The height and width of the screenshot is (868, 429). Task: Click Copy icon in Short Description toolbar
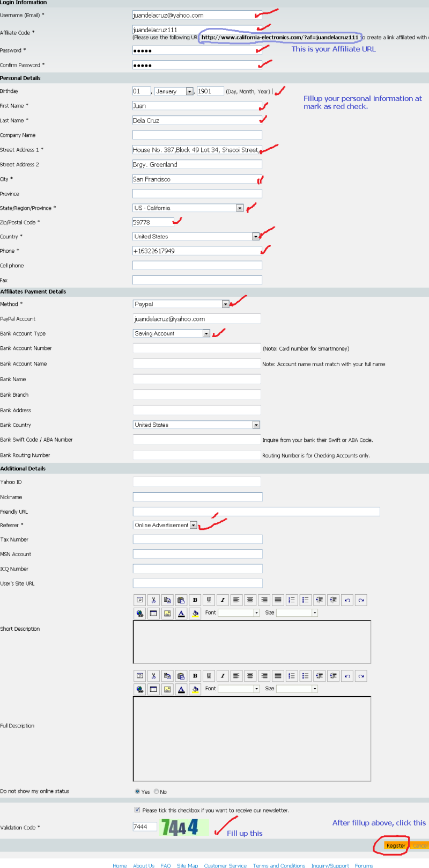(x=167, y=600)
